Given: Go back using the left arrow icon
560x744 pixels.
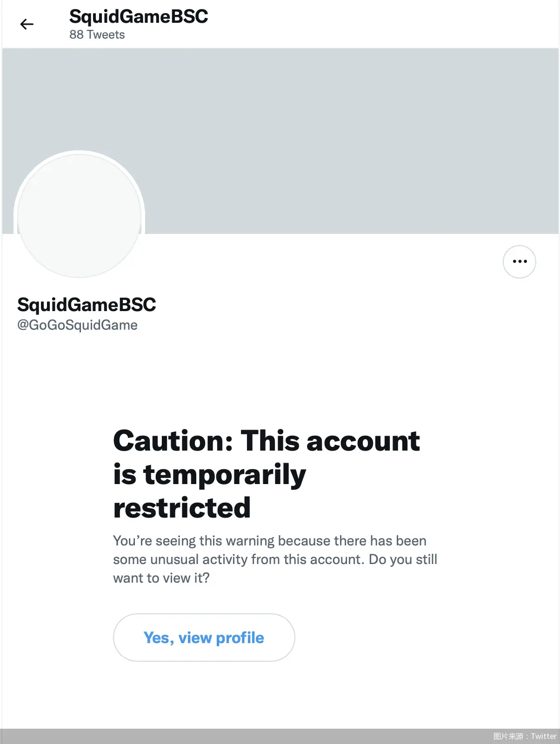Looking at the screenshot, I should pos(27,24).
